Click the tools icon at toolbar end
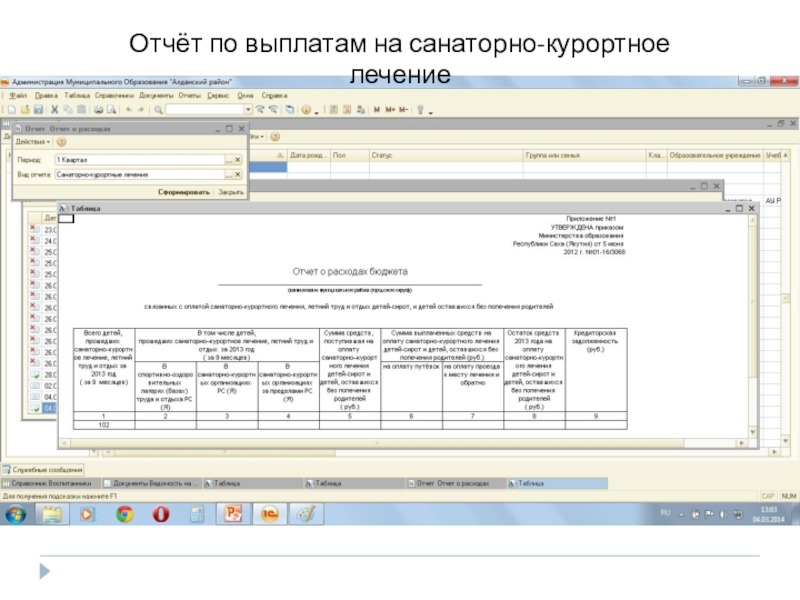This screenshot has height=600, width=800. (421, 110)
